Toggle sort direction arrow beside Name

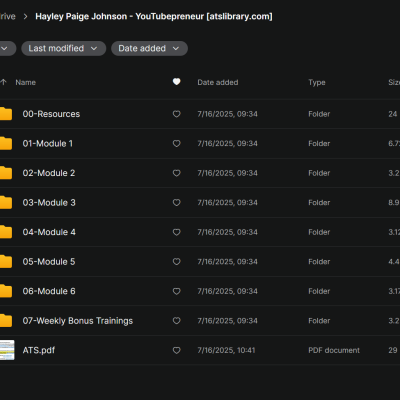click(3, 82)
